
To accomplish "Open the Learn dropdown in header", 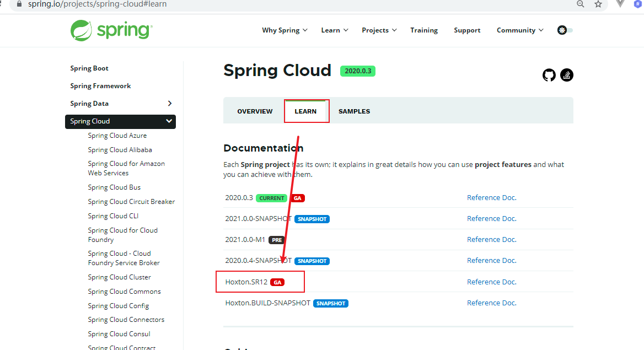I will point(334,30).
